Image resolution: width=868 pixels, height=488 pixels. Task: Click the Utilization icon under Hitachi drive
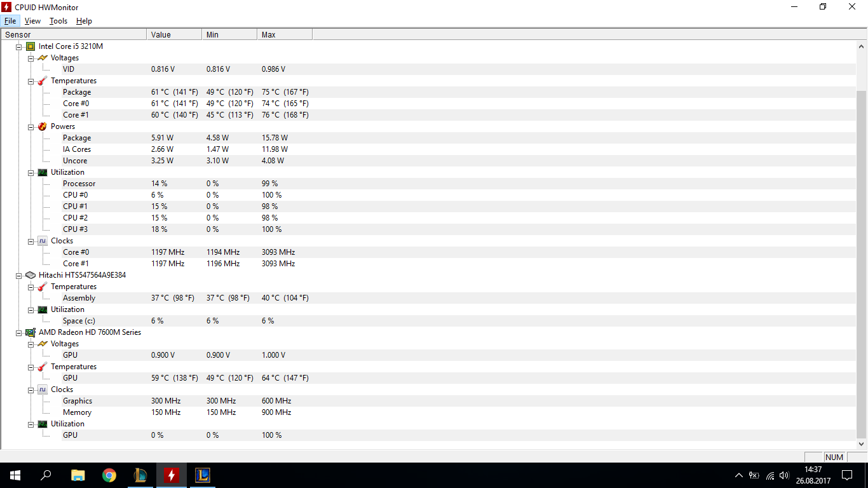click(x=43, y=309)
